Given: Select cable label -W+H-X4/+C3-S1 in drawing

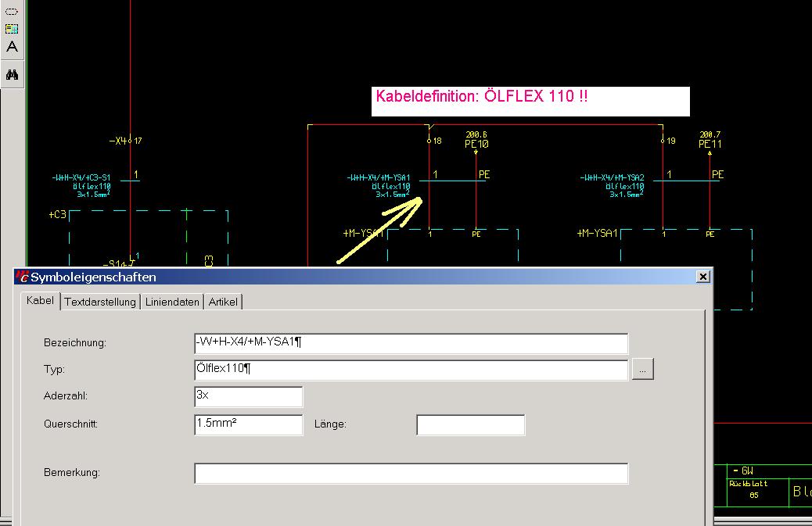Looking at the screenshot, I should 81,177.
